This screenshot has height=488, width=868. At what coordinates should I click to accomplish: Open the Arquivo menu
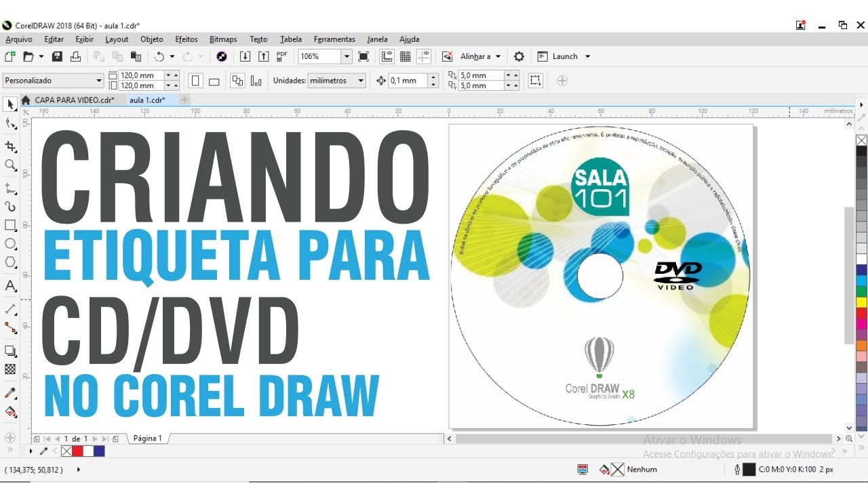(x=19, y=39)
